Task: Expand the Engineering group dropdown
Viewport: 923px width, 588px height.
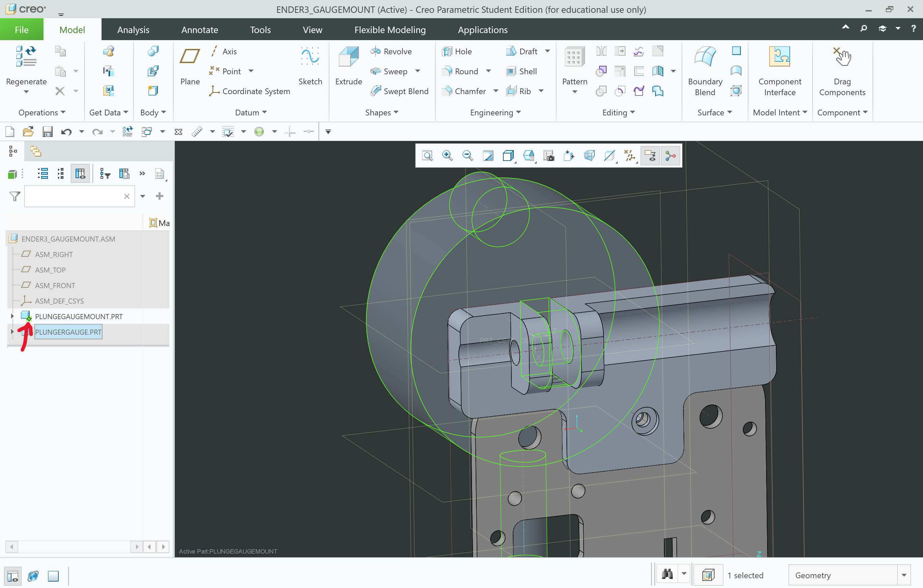Action: pyautogui.click(x=519, y=112)
